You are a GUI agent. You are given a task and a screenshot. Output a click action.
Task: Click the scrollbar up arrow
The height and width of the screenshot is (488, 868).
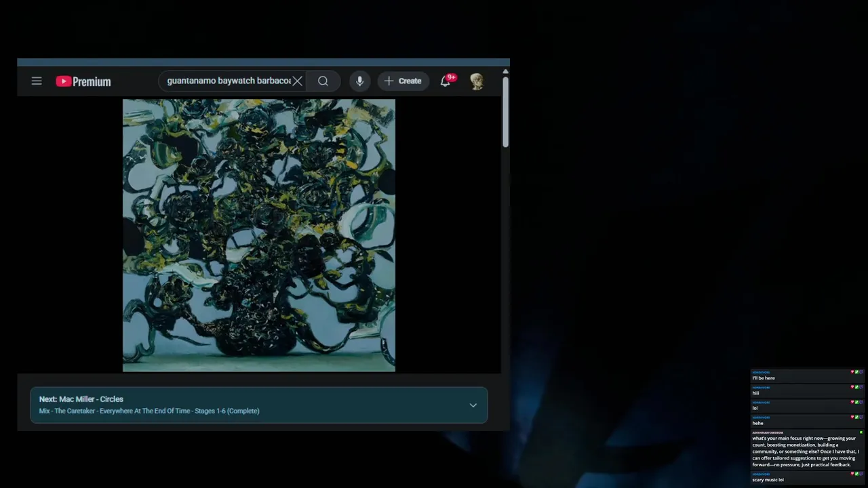tap(505, 71)
